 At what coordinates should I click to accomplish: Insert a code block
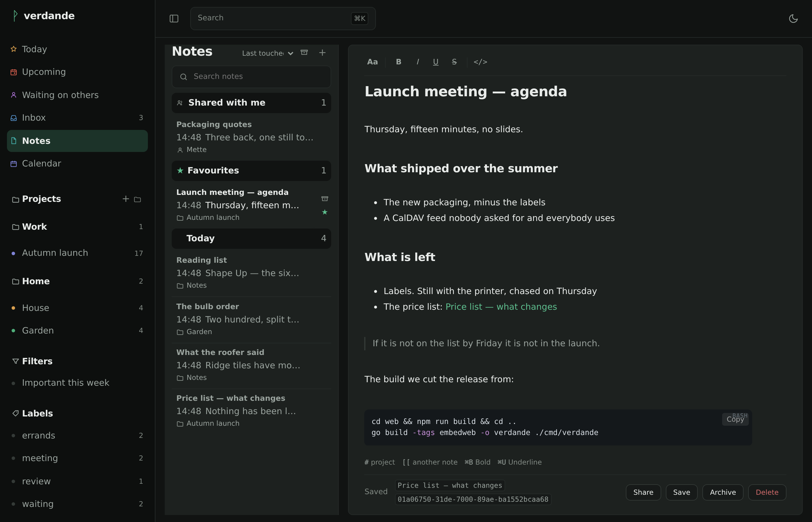tap(480, 62)
